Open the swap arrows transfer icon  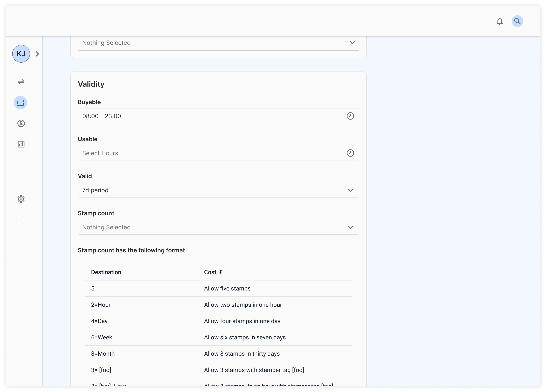[x=21, y=82]
